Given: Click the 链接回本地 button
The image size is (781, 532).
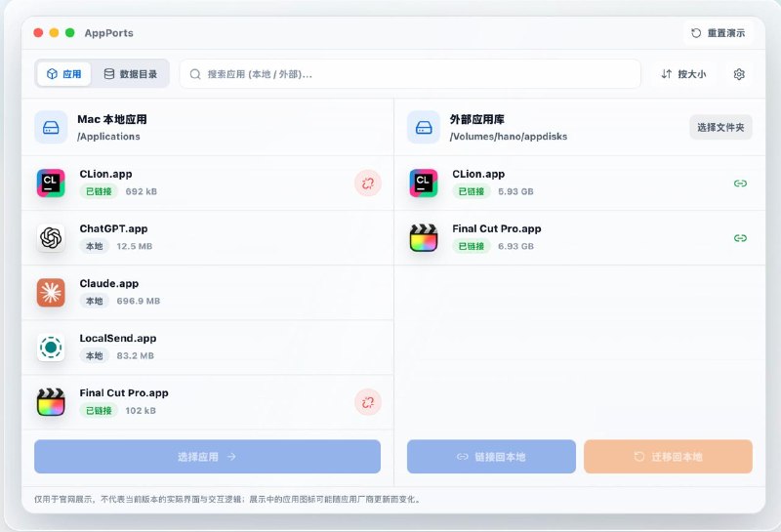Looking at the screenshot, I should tap(491, 456).
